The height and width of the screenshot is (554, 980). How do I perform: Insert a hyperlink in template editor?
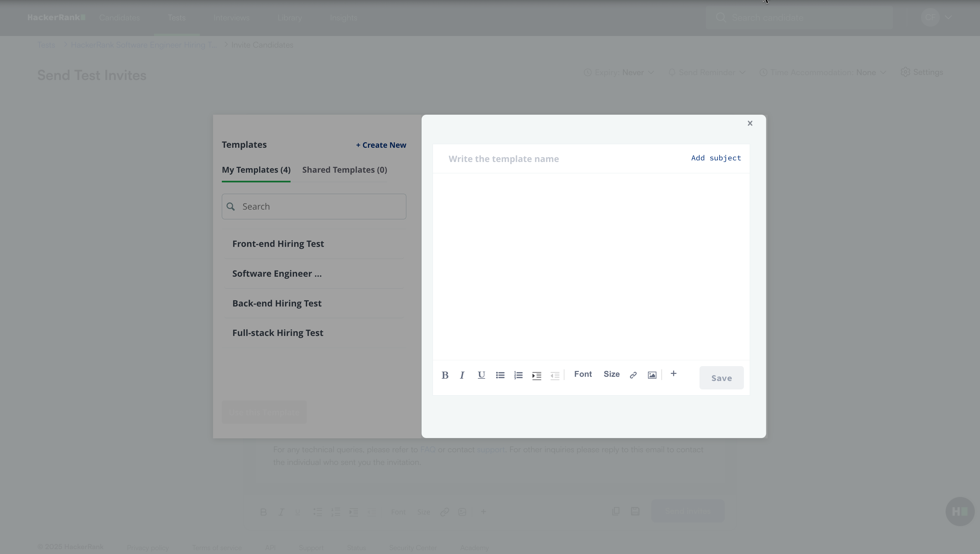click(633, 375)
